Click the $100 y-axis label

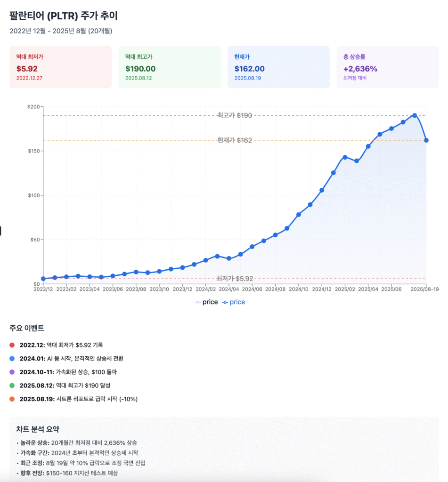coord(34,195)
